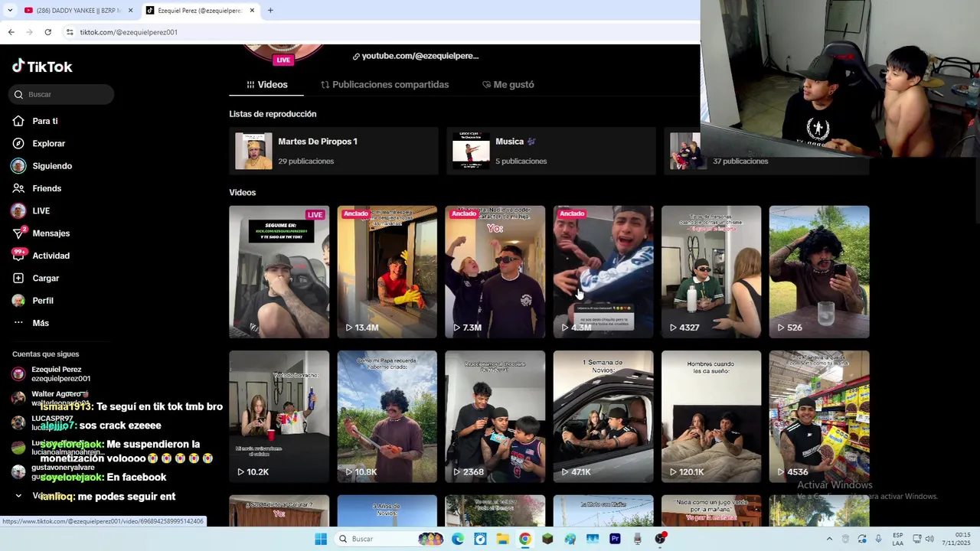Open the LIVE video thumbnail

(279, 272)
